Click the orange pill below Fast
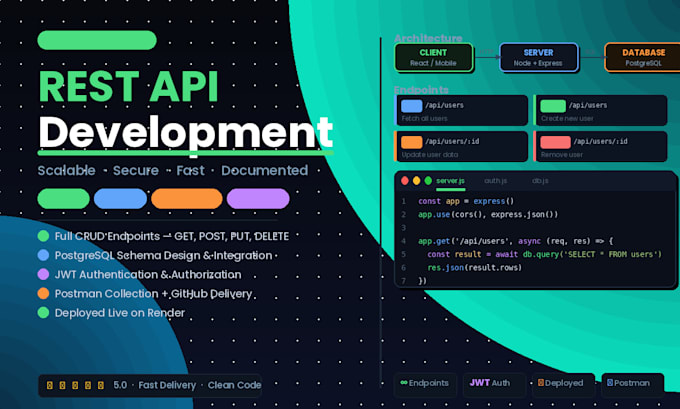The image size is (680, 409). pyautogui.click(x=187, y=199)
